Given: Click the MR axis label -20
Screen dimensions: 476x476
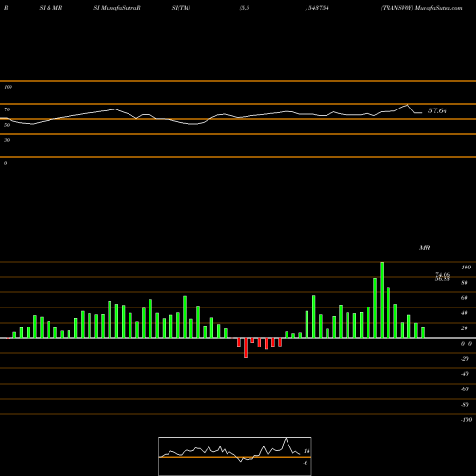Looking at the screenshot, I should pyautogui.click(x=465, y=359).
